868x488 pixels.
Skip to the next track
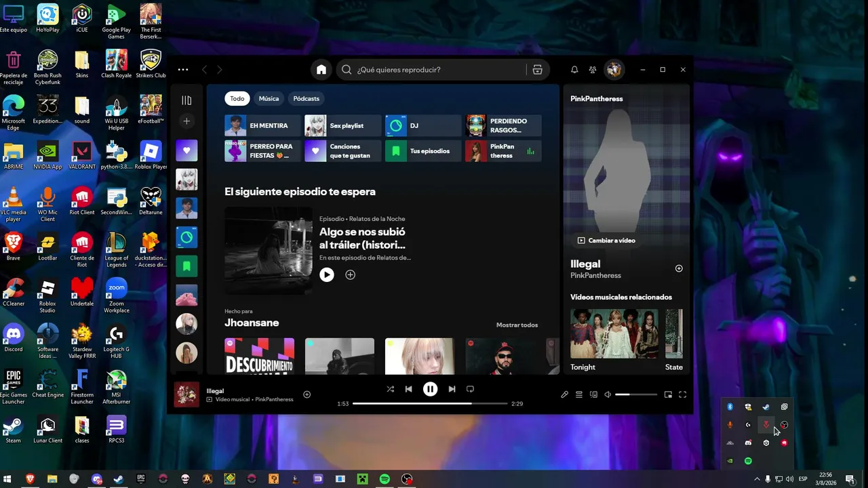452,389
